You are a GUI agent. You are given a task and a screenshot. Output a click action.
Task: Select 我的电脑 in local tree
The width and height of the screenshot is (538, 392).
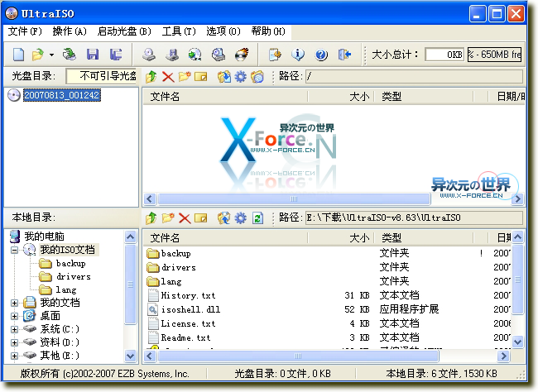44,237
